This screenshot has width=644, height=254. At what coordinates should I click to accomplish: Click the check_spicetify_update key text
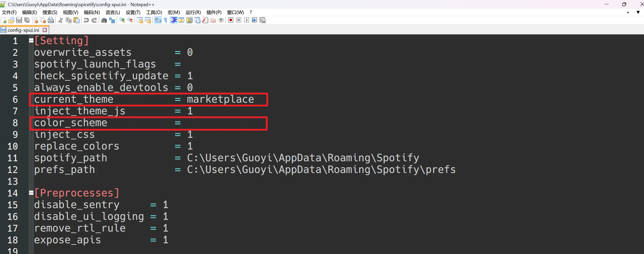101,76
